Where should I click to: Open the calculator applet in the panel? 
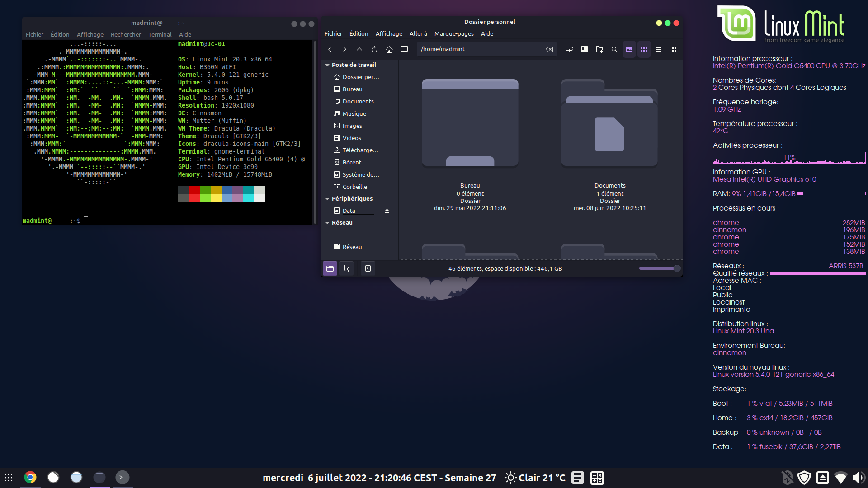click(x=597, y=478)
